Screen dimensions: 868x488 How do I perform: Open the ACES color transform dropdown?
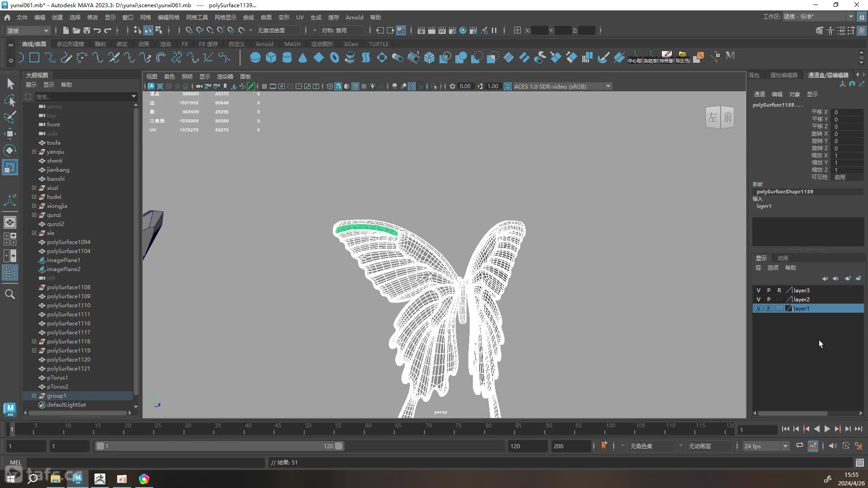(x=562, y=86)
